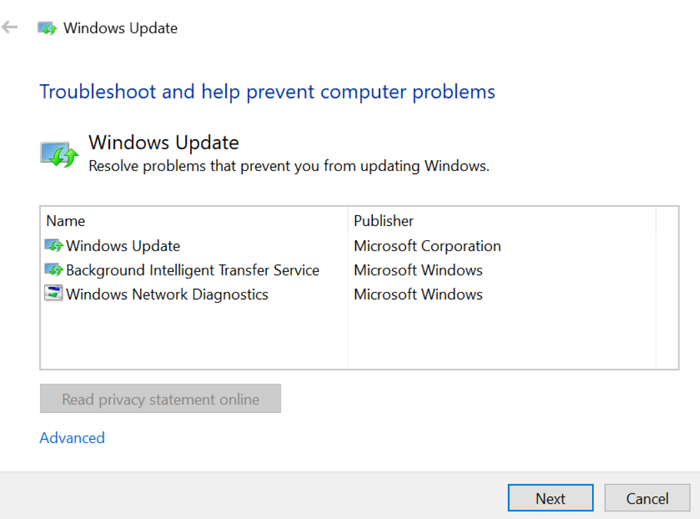
Task: Sort by the Name column header
Action: click(66, 220)
